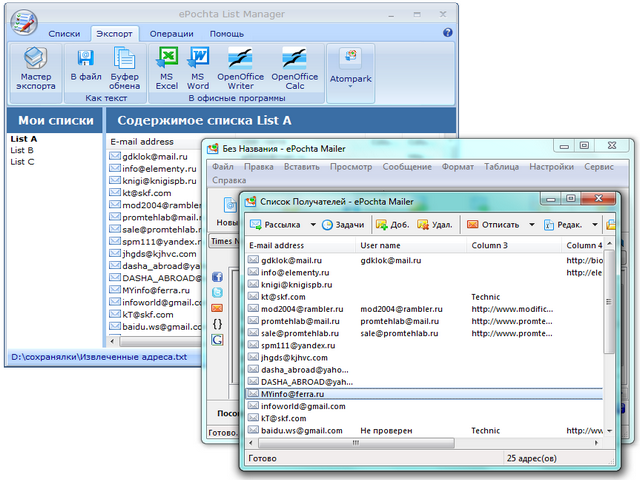This screenshot has width=640, height=480.
Task: Click Доб. to add a recipient
Action: (392, 224)
